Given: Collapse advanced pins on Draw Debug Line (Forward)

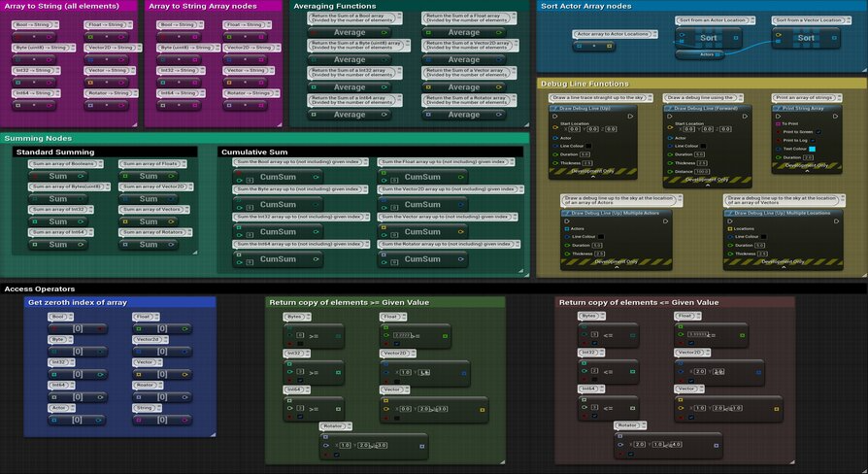Looking at the screenshot, I should click(708, 186).
